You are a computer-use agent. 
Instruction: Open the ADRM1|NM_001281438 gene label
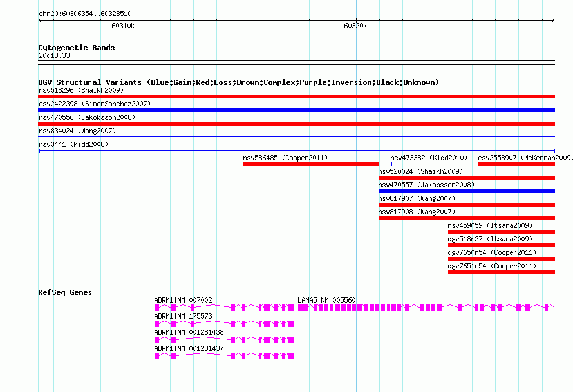point(189,332)
